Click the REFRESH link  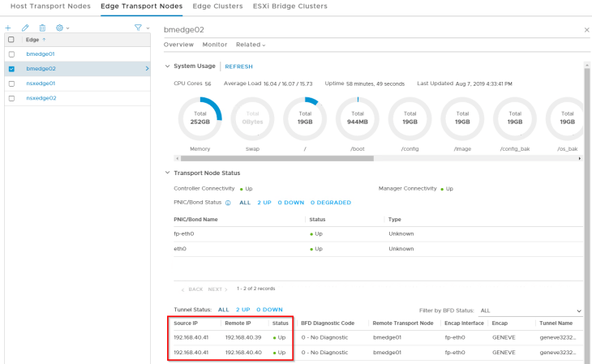(x=238, y=66)
